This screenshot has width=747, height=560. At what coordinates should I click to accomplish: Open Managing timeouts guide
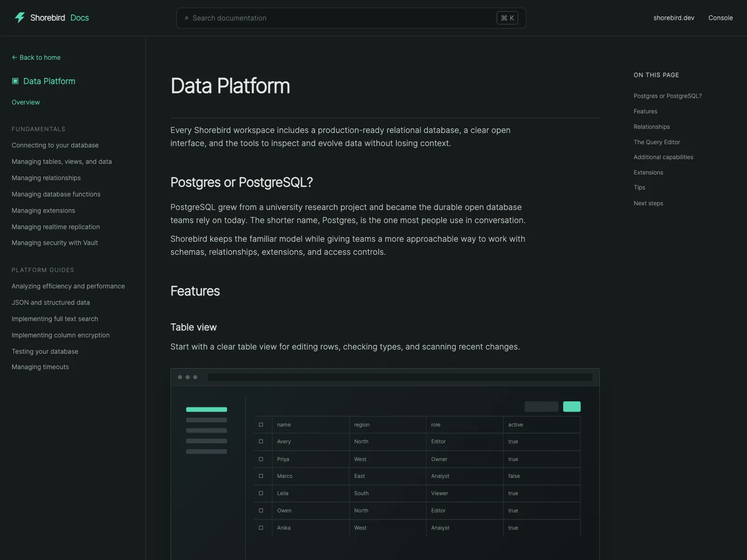tap(40, 367)
